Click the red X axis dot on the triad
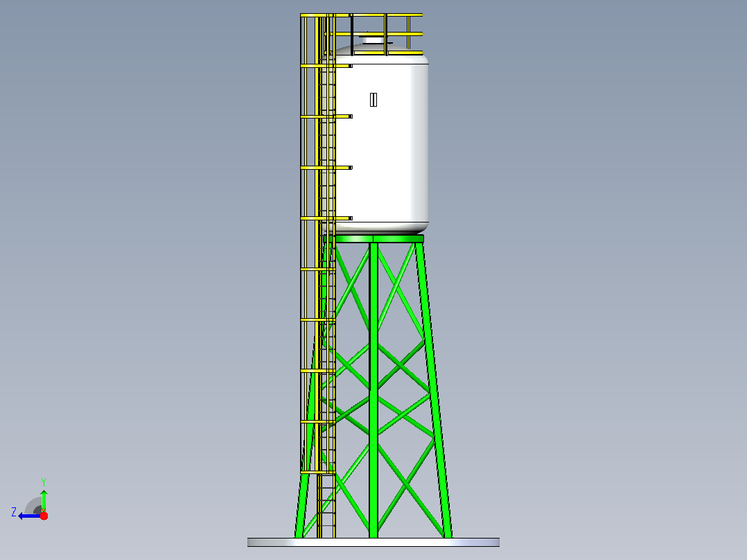Image resolution: width=747 pixels, height=560 pixels. point(44,516)
